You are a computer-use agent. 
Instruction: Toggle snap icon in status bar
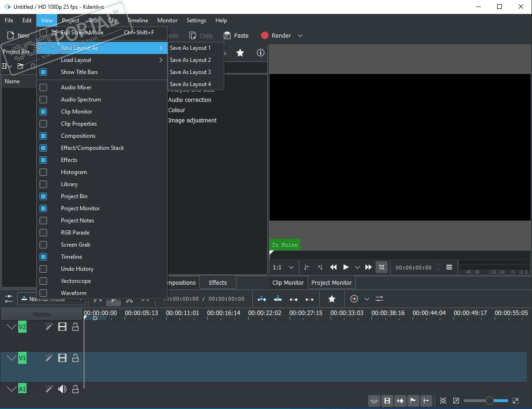point(426,401)
